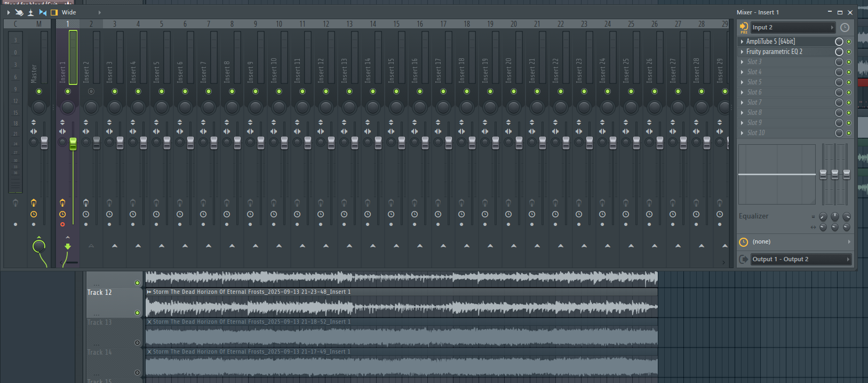Expand the Slot 10 menu arrow
868x383 pixels.
(742, 133)
